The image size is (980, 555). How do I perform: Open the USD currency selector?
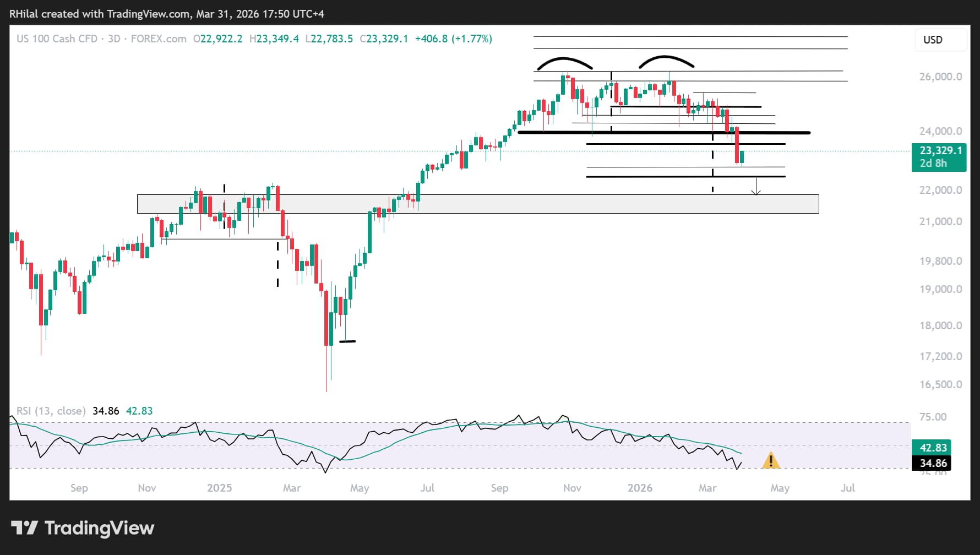[940, 40]
